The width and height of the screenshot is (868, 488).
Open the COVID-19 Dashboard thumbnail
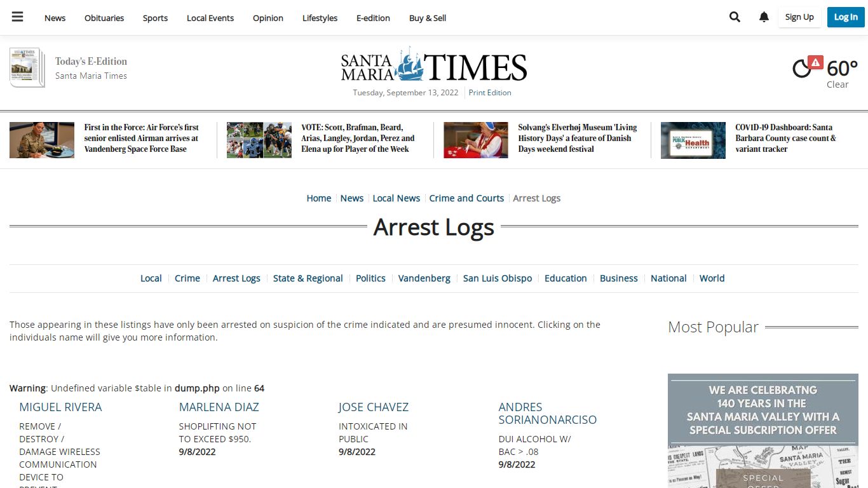(x=693, y=140)
